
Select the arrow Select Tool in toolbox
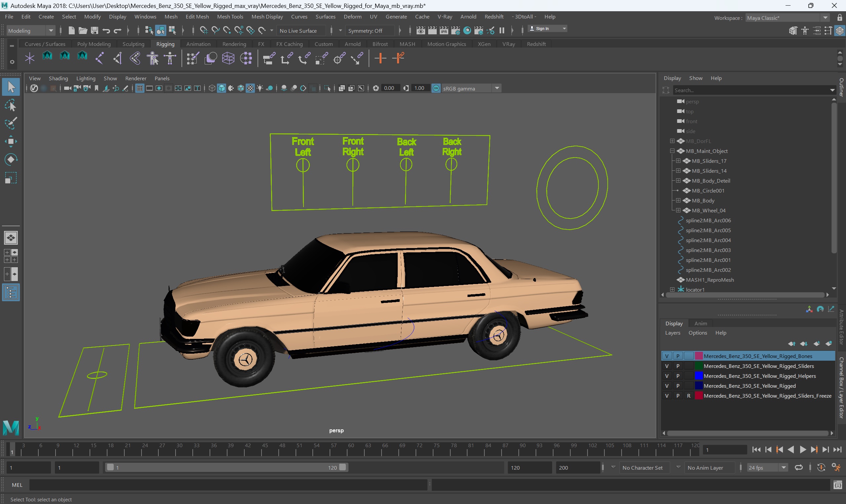click(11, 87)
